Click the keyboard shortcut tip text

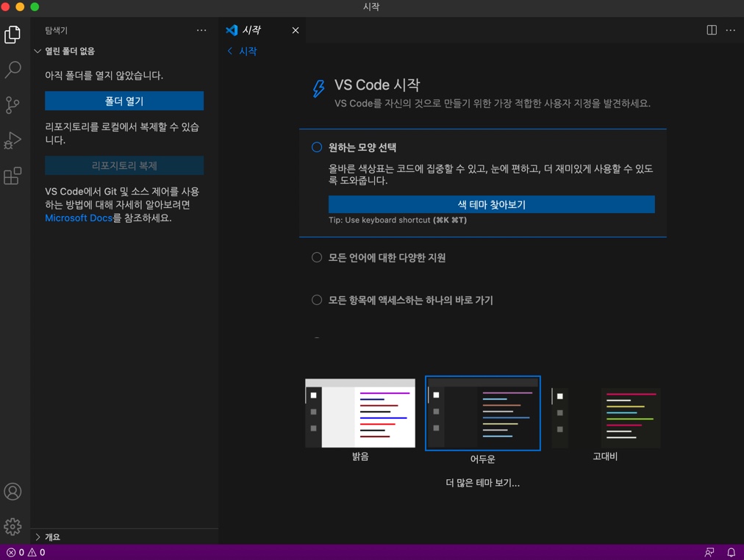tap(398, 220)
